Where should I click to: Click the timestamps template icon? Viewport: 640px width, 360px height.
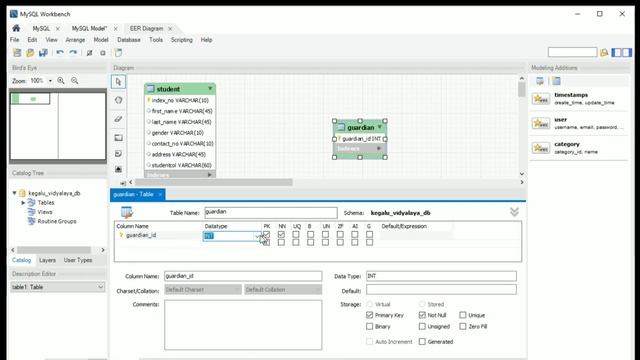coord(541,99)
